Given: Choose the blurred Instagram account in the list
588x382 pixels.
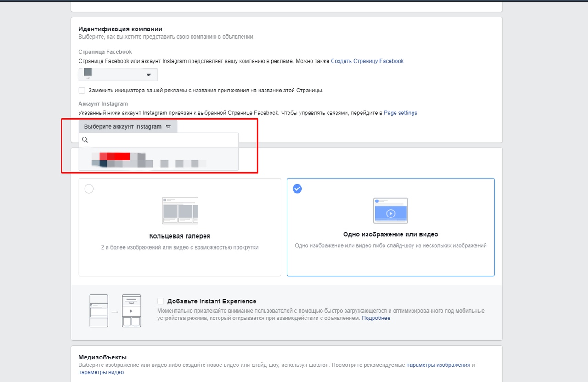Looking at the screenshot, I should 158,159.
